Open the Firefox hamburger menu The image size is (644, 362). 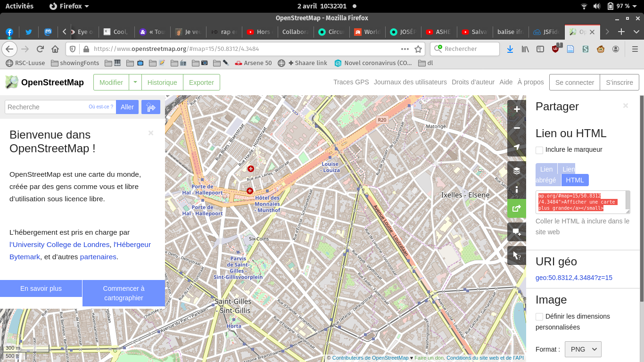[x=635, y=49]
